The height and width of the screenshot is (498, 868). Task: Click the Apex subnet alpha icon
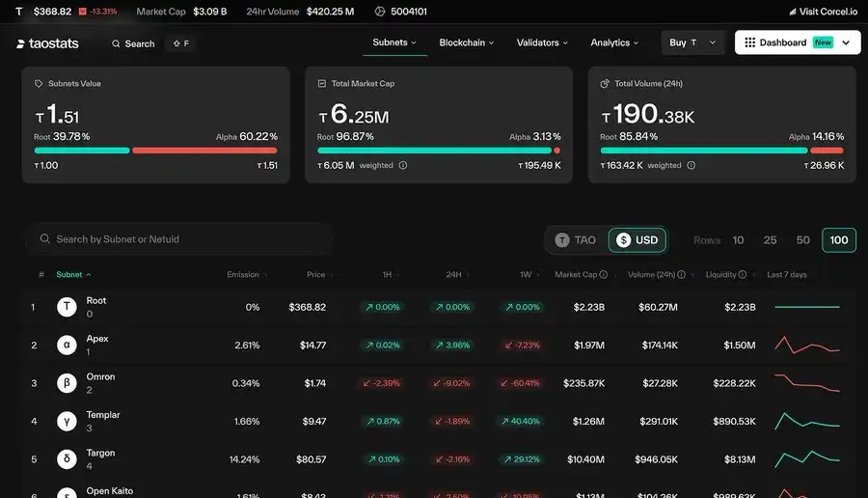click(67, 346)
